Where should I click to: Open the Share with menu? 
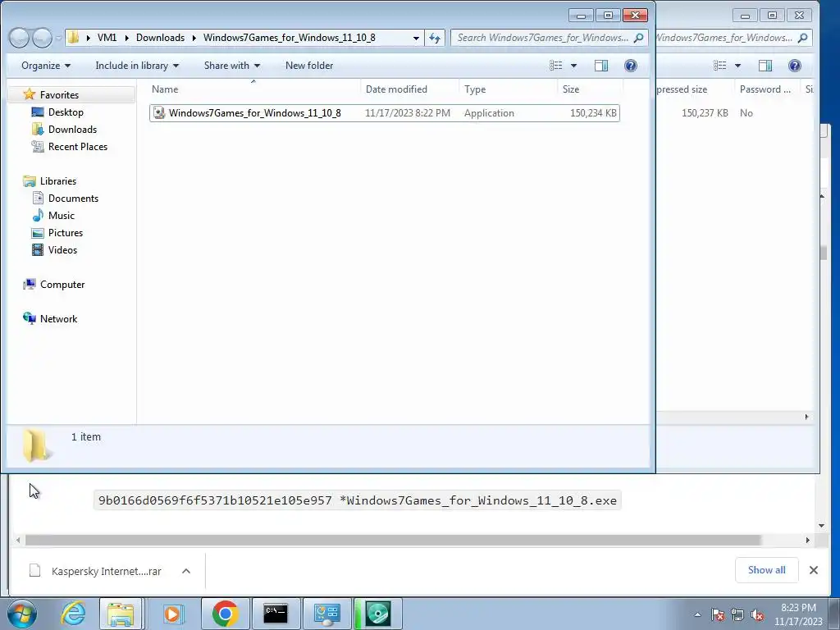[231, 66]
